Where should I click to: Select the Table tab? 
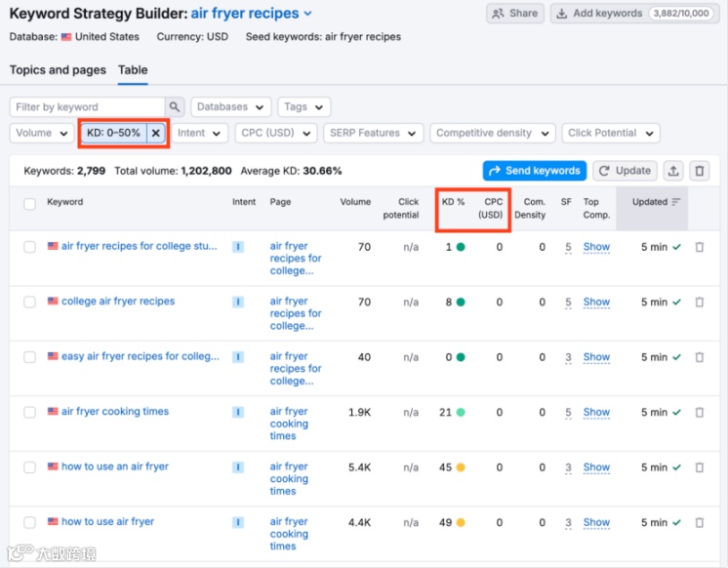tap(133, 70)
